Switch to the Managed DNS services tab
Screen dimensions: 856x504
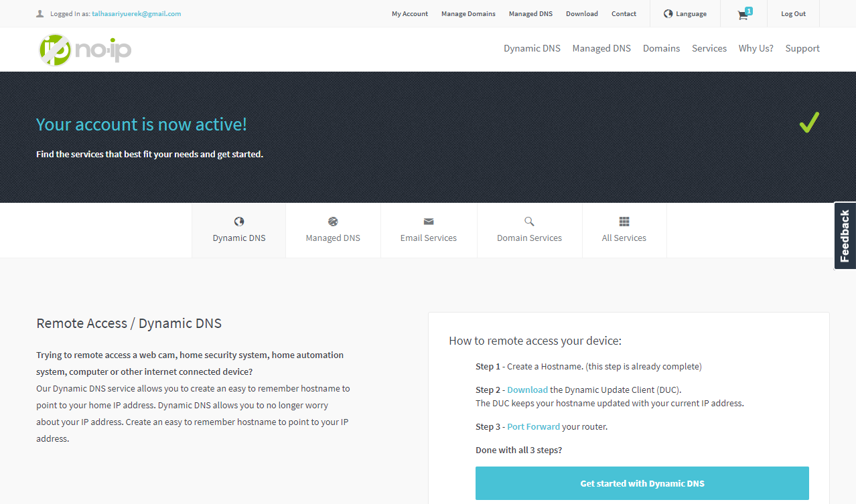pos(333,230)
